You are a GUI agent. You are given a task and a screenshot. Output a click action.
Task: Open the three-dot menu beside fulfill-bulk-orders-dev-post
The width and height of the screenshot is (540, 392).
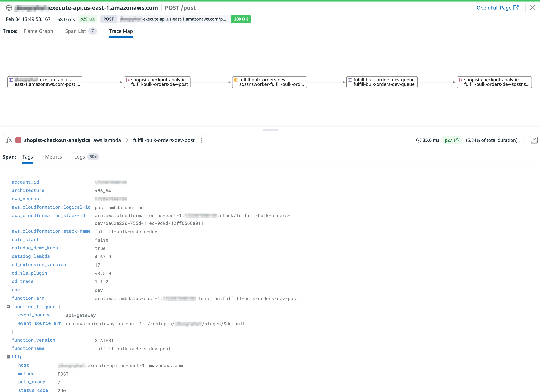(x=202, y=140)
